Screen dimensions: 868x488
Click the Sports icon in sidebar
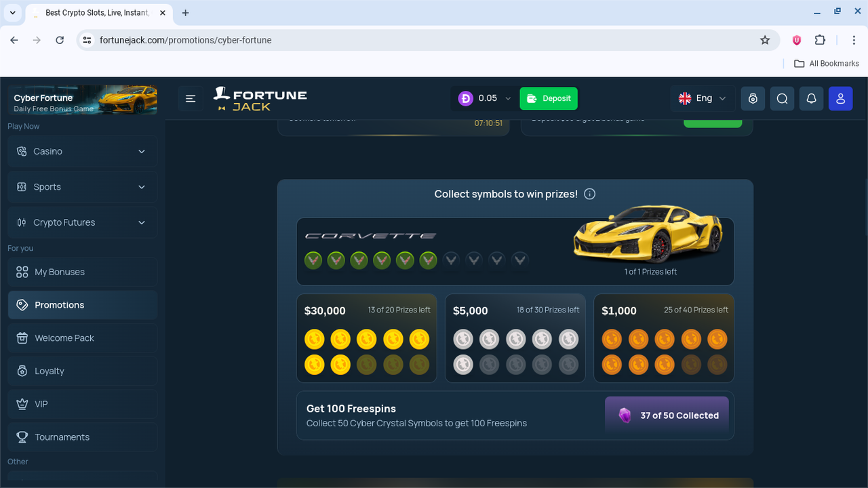[22, 187]
